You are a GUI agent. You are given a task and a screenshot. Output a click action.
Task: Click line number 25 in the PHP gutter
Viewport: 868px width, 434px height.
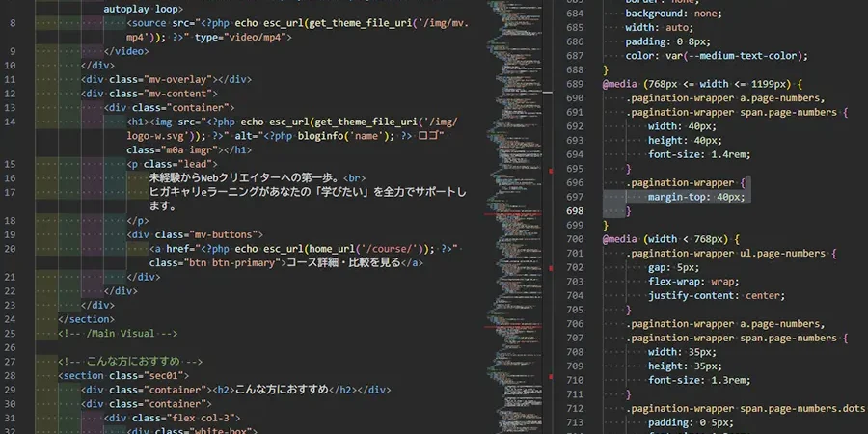(10, 334)
